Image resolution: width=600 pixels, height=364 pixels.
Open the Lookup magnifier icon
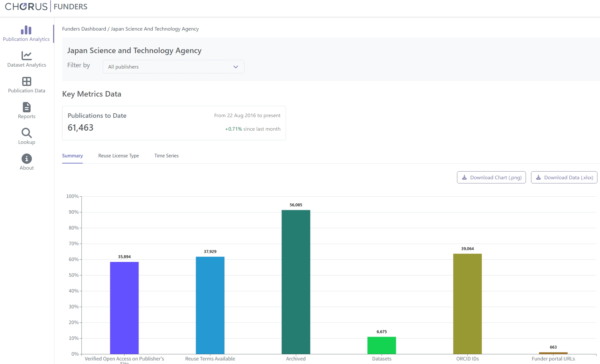pyautogui.click(x=26, y=133)
